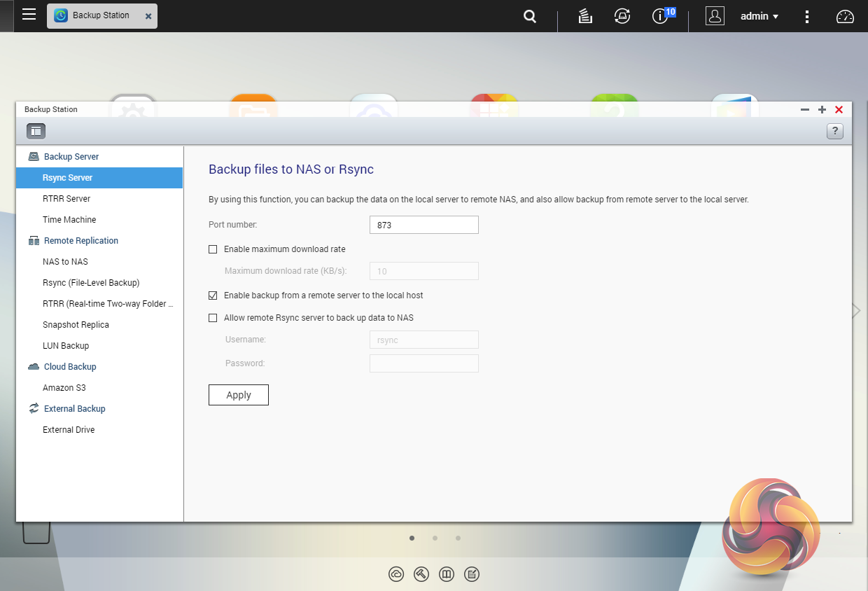Open event notifications info icon
Screen dimensions: 868x591
point(660,16)
